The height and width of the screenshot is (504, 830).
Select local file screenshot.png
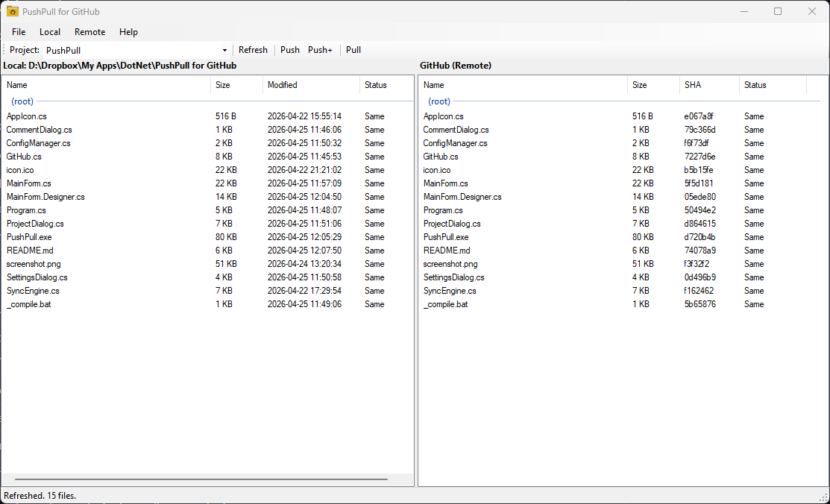34,264
